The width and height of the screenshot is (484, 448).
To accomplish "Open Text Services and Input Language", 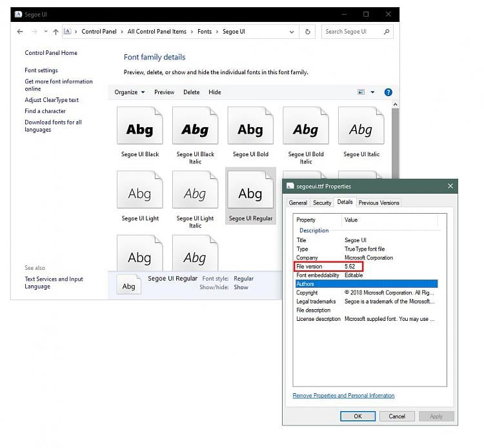I will click(x=54, y=283).
